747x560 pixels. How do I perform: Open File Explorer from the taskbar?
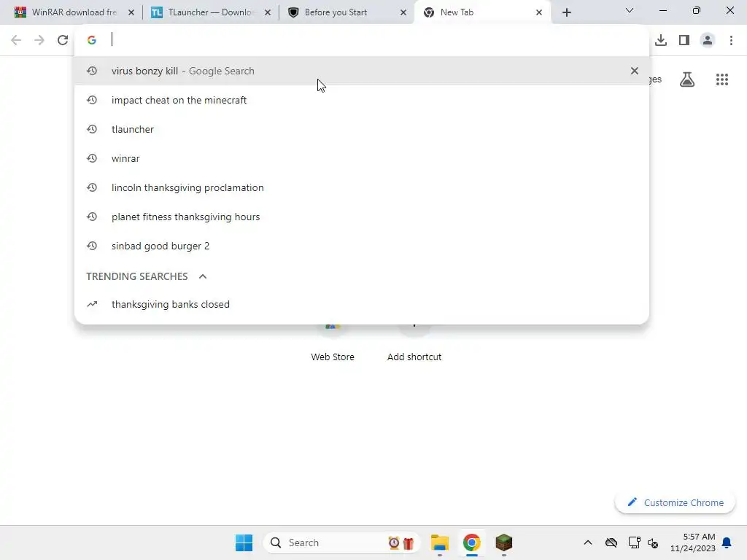(440, 542)
